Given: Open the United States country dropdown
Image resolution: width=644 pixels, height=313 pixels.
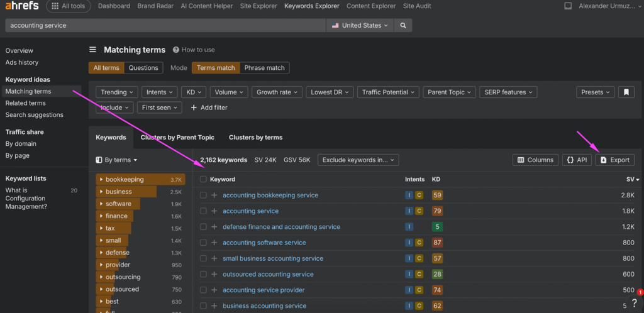Looking at the screenshot, I should point(360,26).
